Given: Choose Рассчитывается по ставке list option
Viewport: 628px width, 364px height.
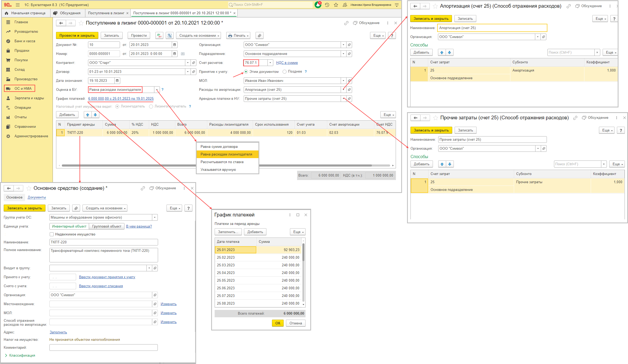Looking at the screenshot, I should (222, 162).
